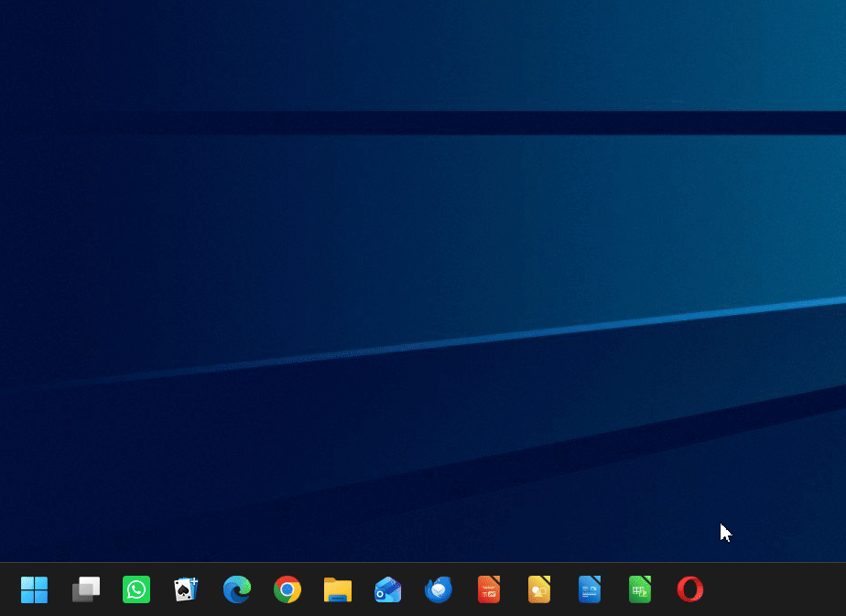Image resolution: width=846 pixels, height=616 pixels.
Task: Launch LibreOffice Writer document icon
Action: (590, 589)
